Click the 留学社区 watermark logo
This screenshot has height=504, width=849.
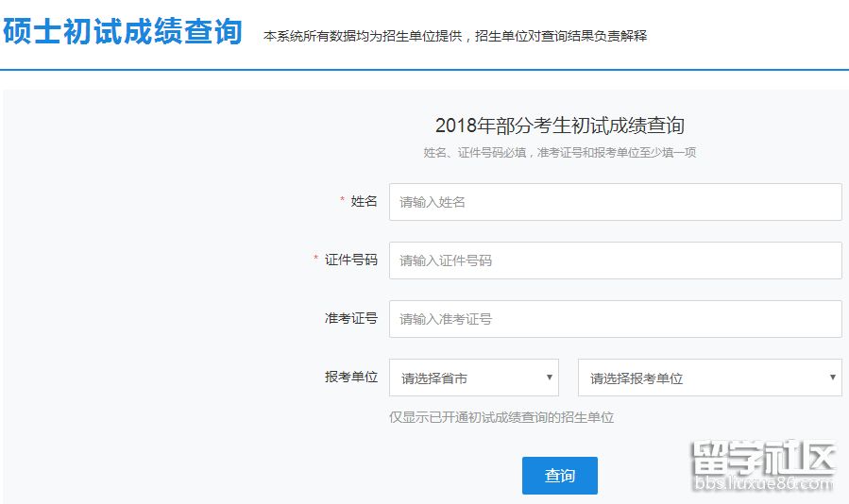(x=763, y=459)
